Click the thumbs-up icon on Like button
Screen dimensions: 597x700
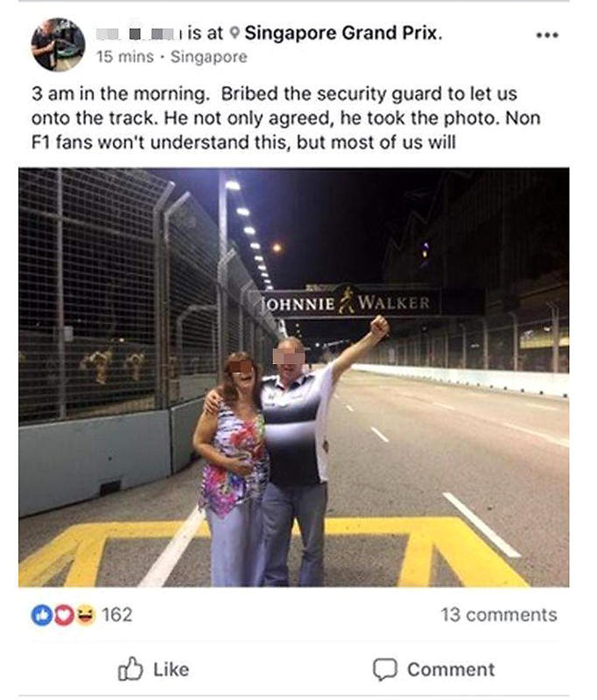(130, 668)
